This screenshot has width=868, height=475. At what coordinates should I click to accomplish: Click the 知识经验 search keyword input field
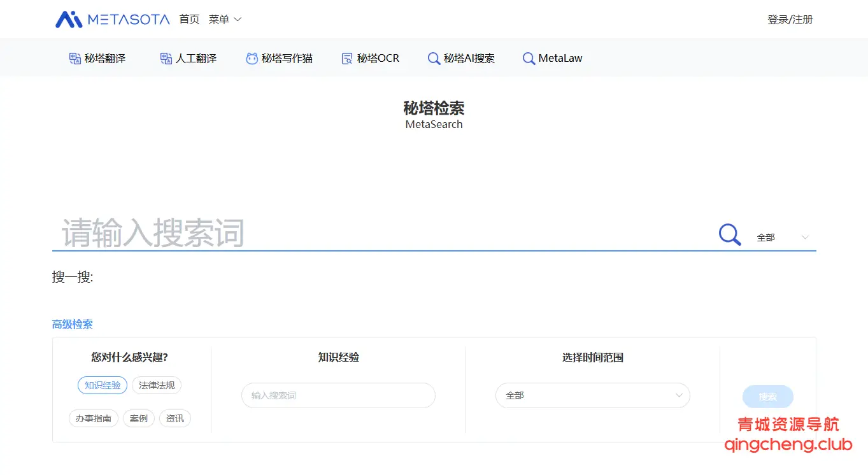(x=338, y=395)
